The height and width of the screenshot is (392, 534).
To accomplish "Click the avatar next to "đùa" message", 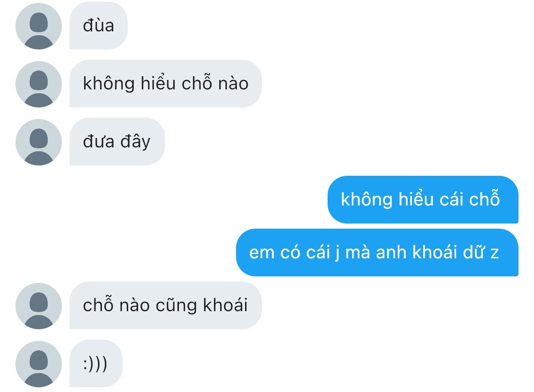I will coord(39,26).
